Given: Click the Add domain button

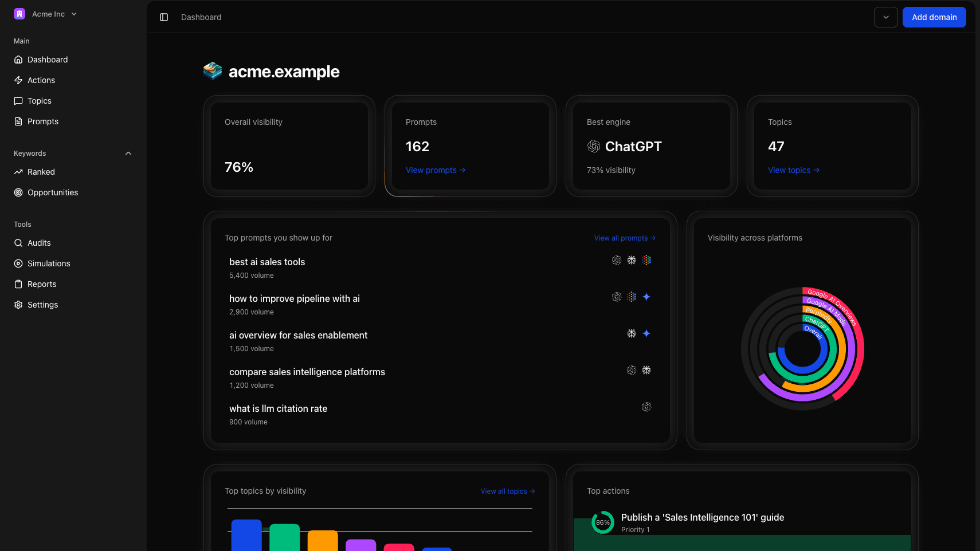Looking at the screenshot, I should coord(934,17).
